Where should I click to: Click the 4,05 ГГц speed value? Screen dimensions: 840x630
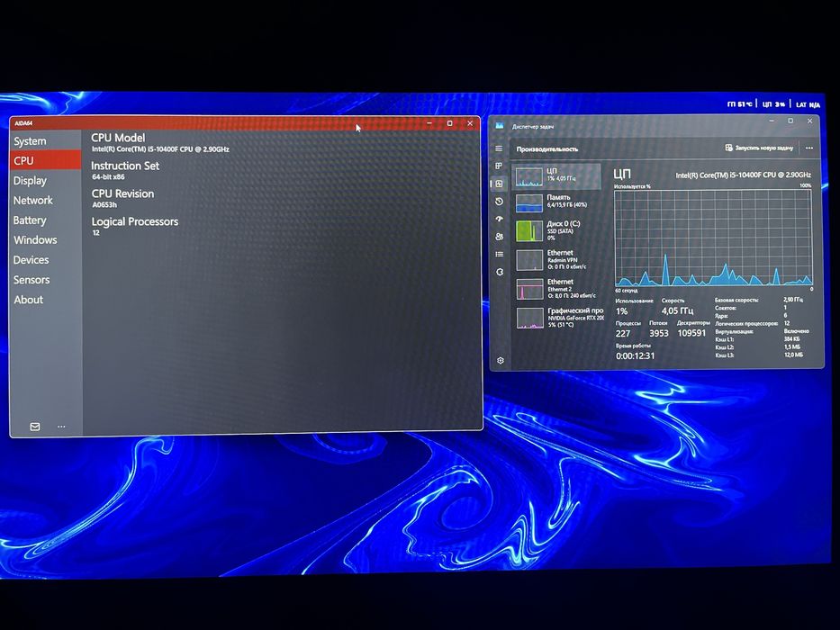(677, 310)
